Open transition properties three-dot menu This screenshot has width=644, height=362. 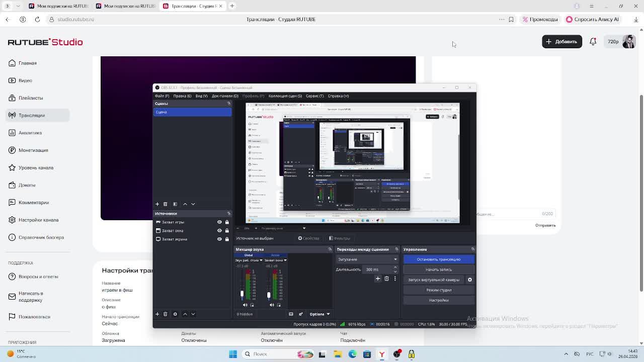click(395, 279)
